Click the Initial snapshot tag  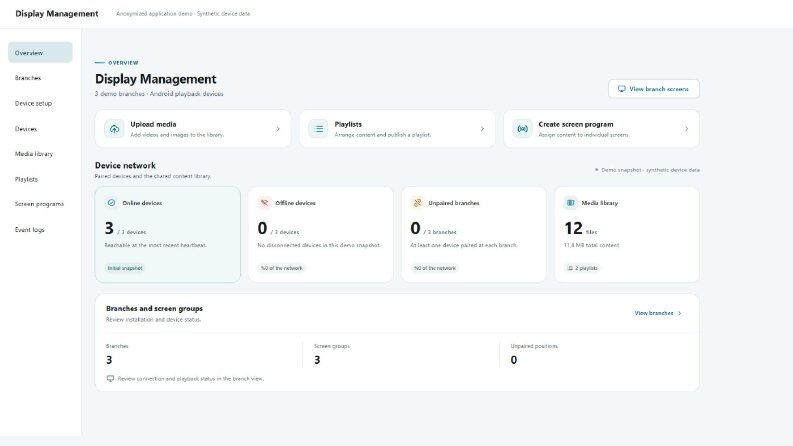click(125, 268)
